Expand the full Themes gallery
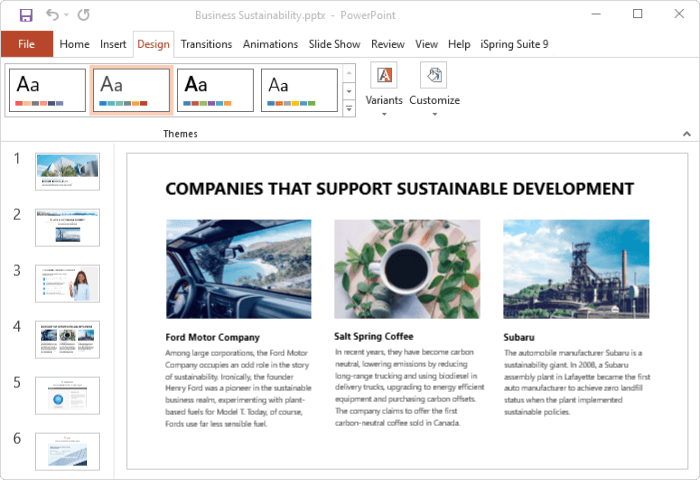 tap(349, 109)
